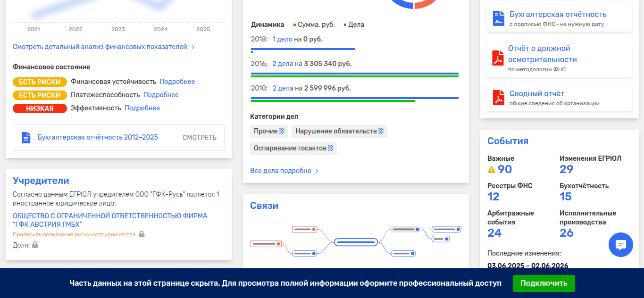Screen dimensions: 644x298
Task: Click the green Подключить button
Action: click(544, 283)
